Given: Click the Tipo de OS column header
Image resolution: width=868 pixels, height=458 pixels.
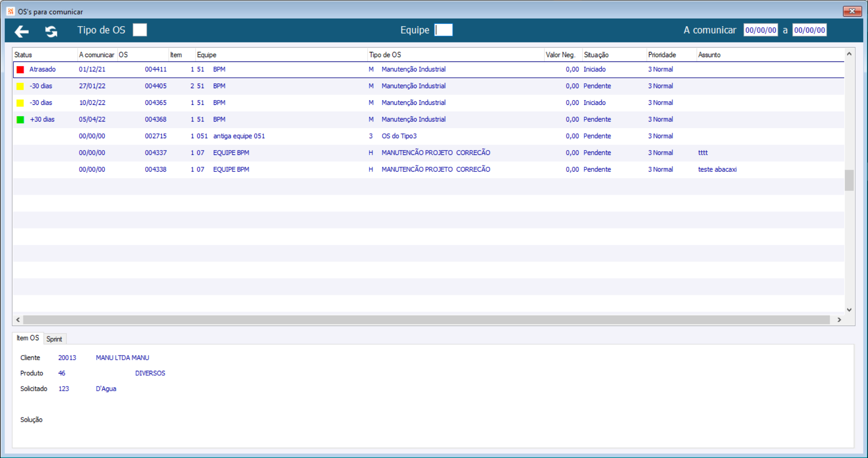Looking at the screenshot, I should pos(456,55).
